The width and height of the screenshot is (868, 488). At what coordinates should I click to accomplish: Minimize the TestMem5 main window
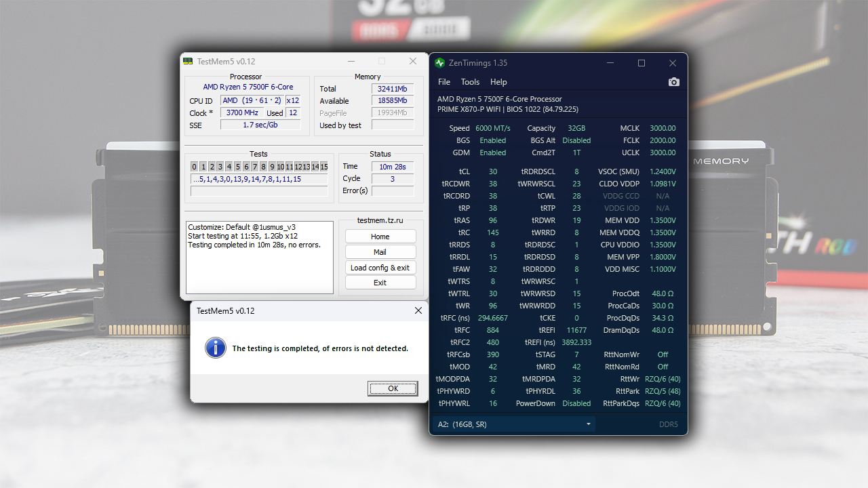click(351, 61)
